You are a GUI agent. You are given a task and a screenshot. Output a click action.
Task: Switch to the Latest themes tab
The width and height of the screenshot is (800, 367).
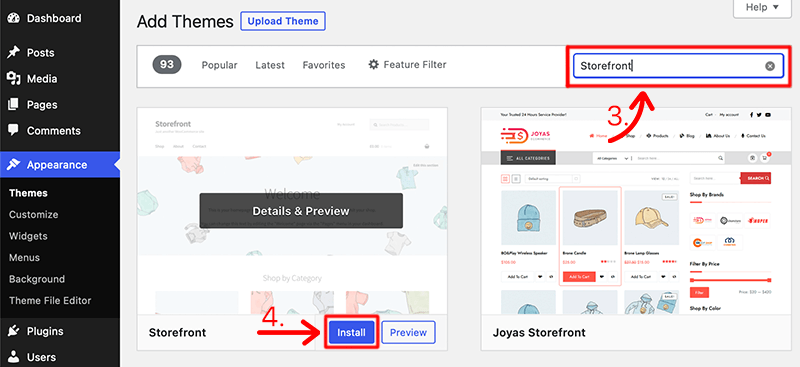click(270, 65)
